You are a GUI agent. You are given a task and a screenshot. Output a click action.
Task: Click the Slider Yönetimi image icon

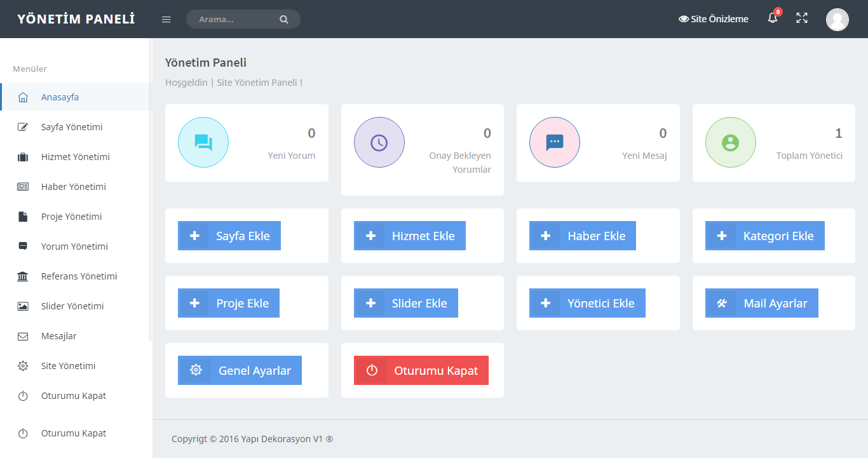(x=23, y=306)
